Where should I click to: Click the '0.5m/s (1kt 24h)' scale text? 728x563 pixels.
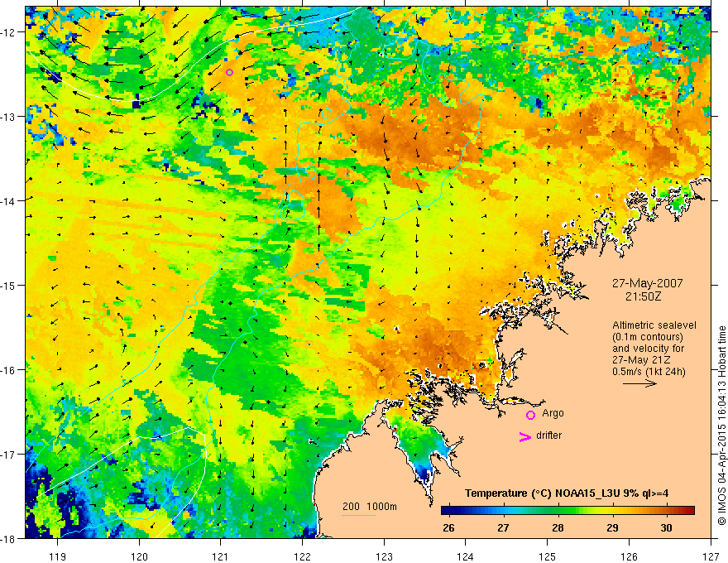(649, 372)
